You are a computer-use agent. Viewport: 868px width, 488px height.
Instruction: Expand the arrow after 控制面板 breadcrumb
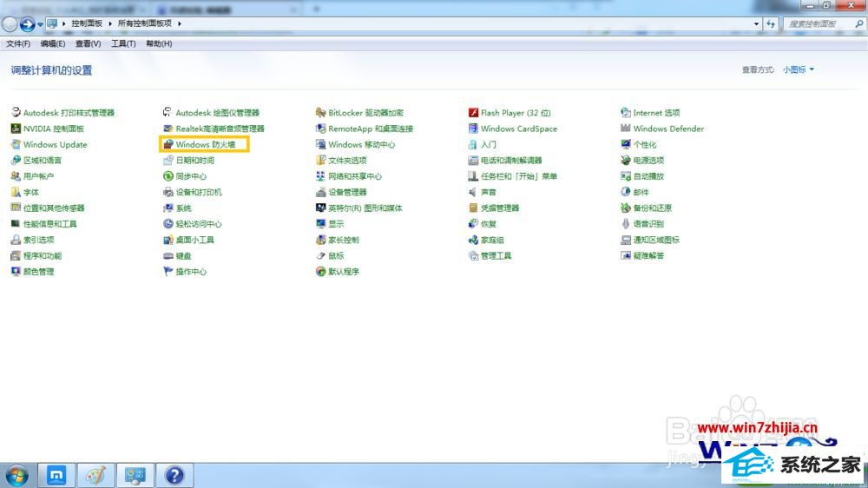[110, 23]
